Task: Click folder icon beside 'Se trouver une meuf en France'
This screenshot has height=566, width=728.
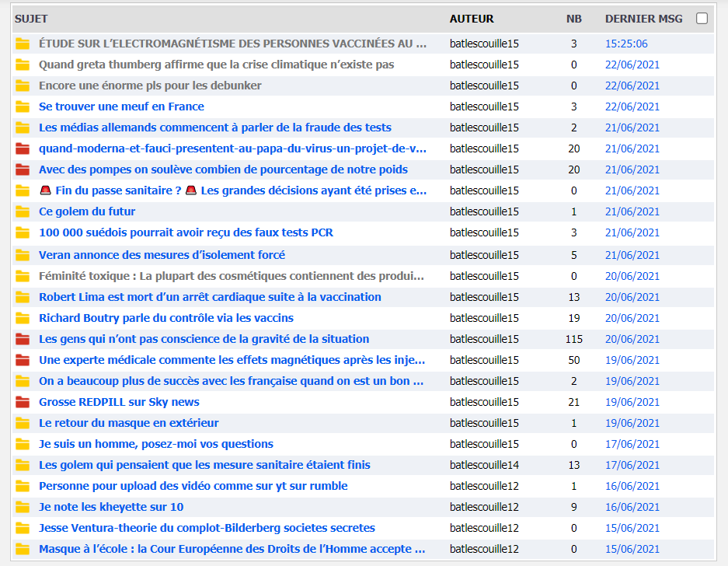Action: pyautogui.click(x=23, y=107)
